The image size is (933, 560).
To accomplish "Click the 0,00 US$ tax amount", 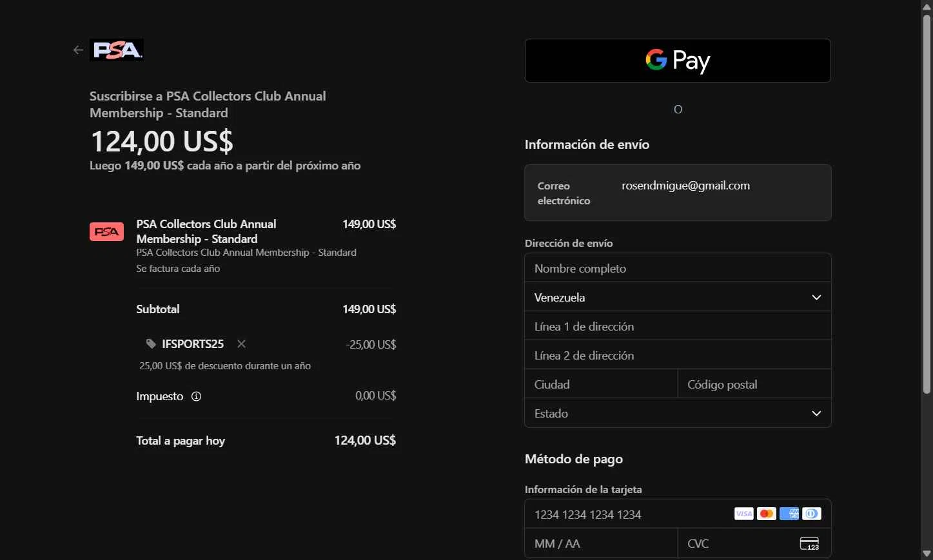I will pyautogui.click(x=375, y=396).
